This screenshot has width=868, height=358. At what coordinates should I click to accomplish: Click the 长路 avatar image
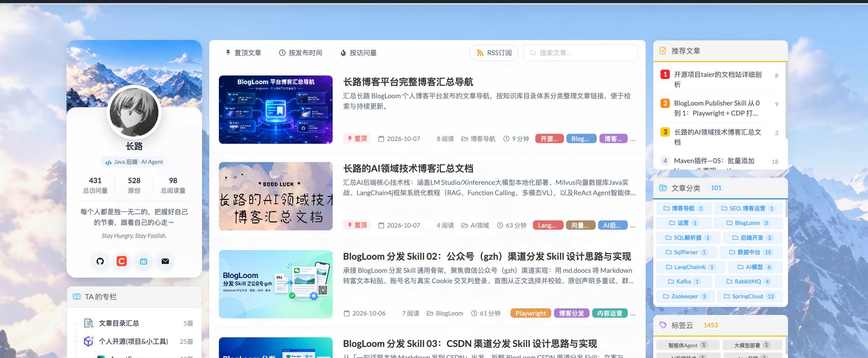(134, 112)
